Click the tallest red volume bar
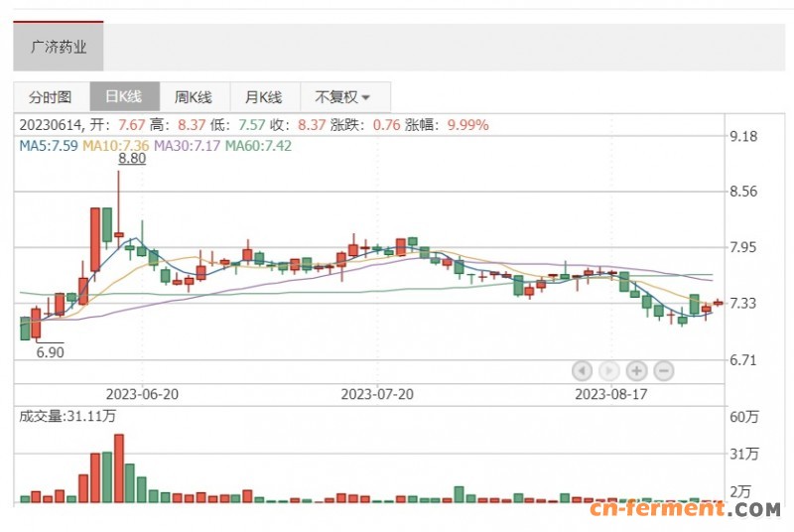This screenshot has height=532, width=794. coord(119,467)
